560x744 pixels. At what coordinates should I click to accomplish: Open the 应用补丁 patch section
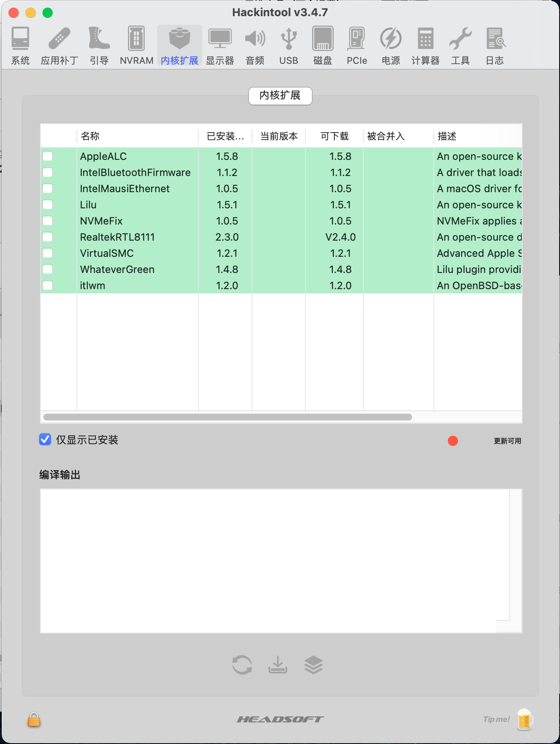pos(59,46)
